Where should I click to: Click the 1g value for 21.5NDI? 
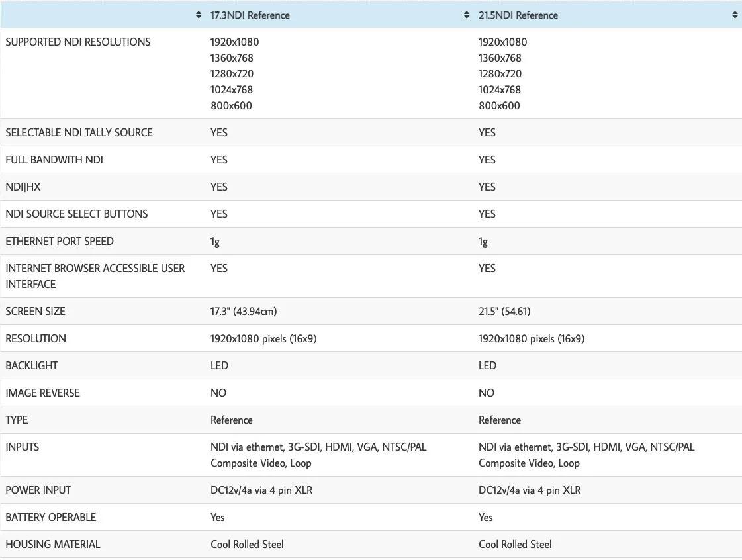point(483,242)
